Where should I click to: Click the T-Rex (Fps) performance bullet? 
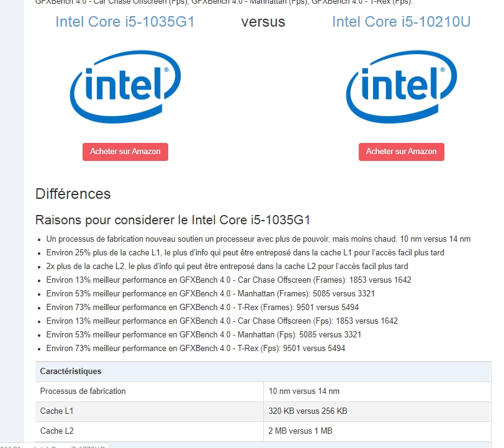pos(196,349)
